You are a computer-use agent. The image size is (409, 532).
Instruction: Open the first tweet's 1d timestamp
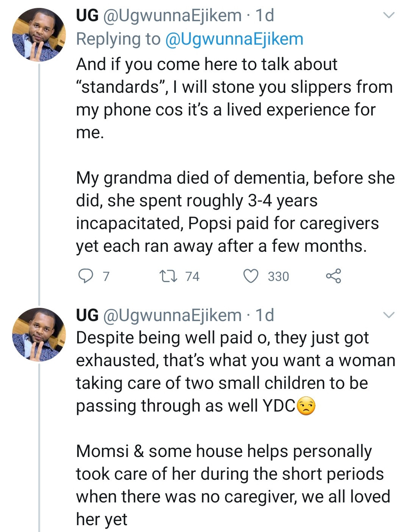point(265,16)
